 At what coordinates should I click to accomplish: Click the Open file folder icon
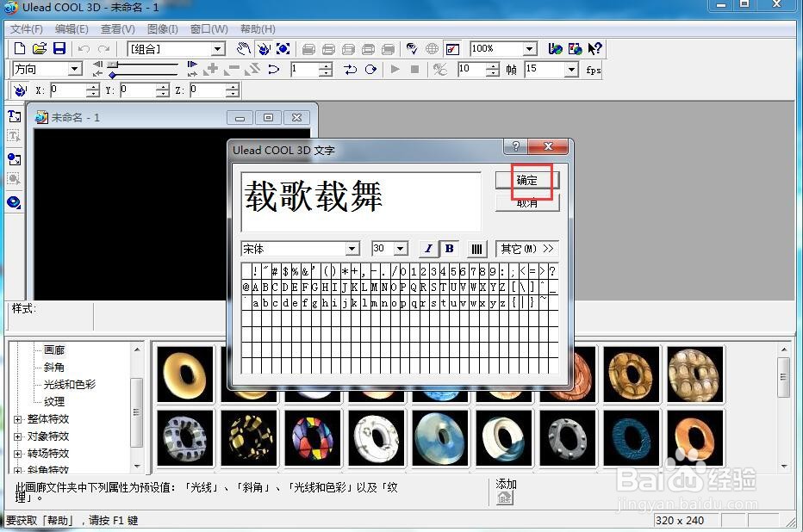tap(40, 49)
